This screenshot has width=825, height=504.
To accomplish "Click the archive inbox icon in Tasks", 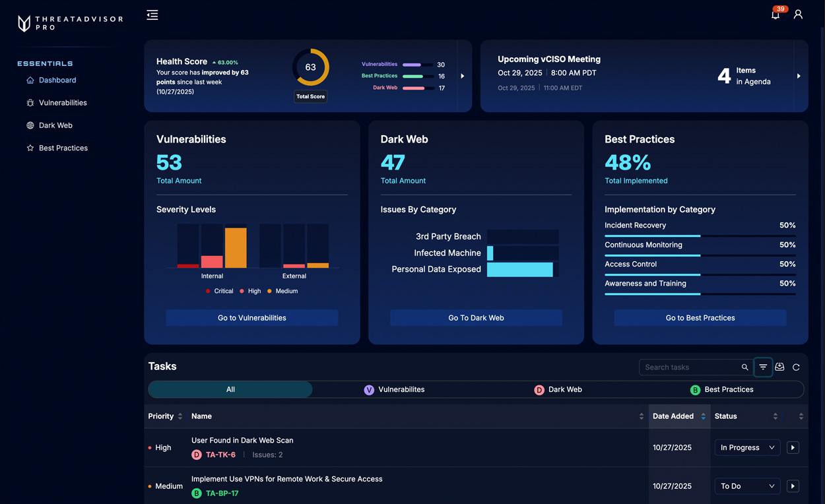I will click(779, 367).
